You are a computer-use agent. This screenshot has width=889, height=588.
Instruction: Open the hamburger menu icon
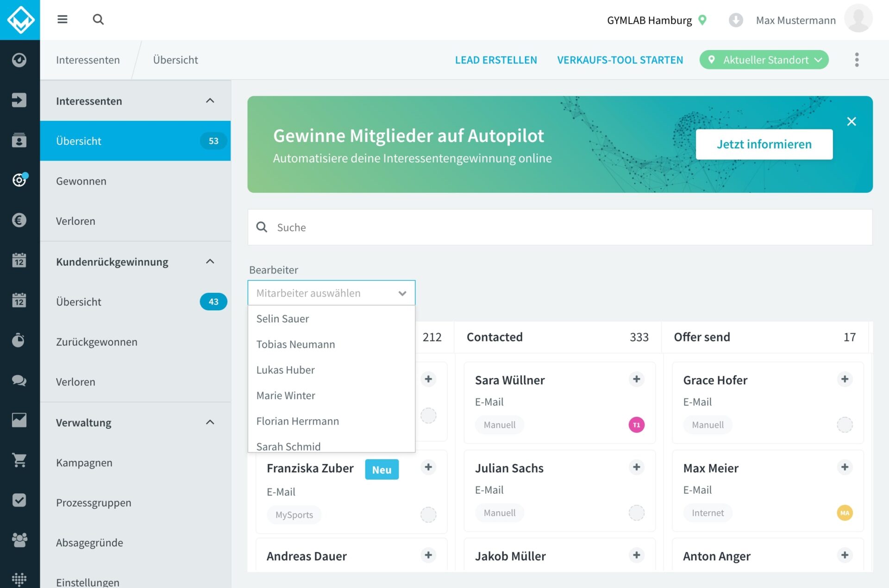(62, 19)
